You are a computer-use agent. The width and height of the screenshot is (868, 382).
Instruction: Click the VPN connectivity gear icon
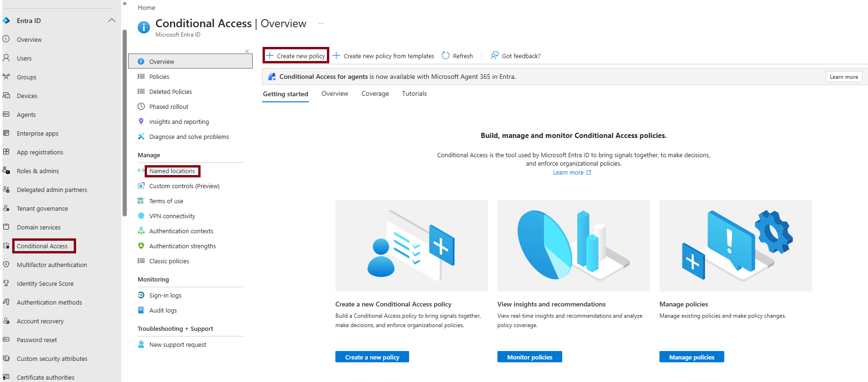pos(141,216)
